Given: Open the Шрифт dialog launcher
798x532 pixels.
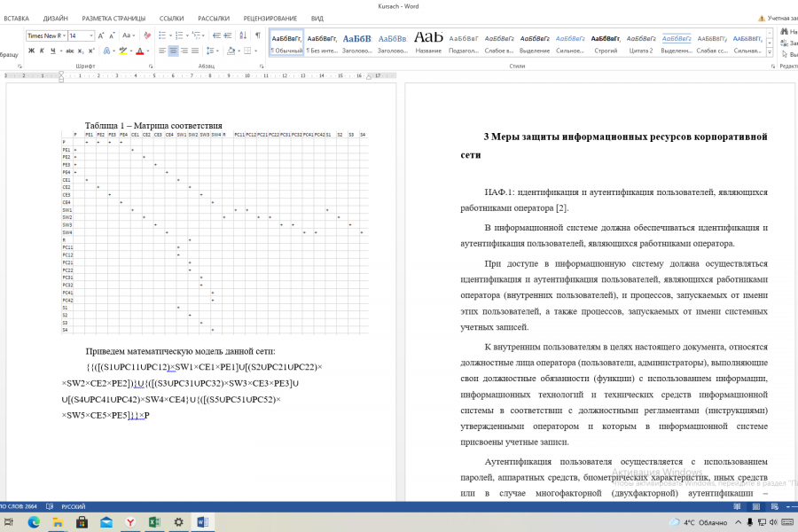Looking at the screenshot, I should [x=151, y=66].
